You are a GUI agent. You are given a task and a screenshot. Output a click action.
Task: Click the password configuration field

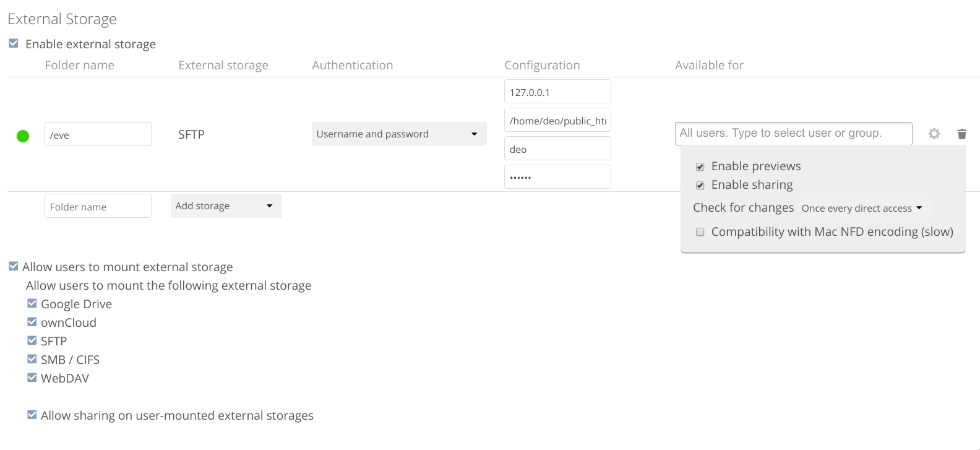coord(557,177)
